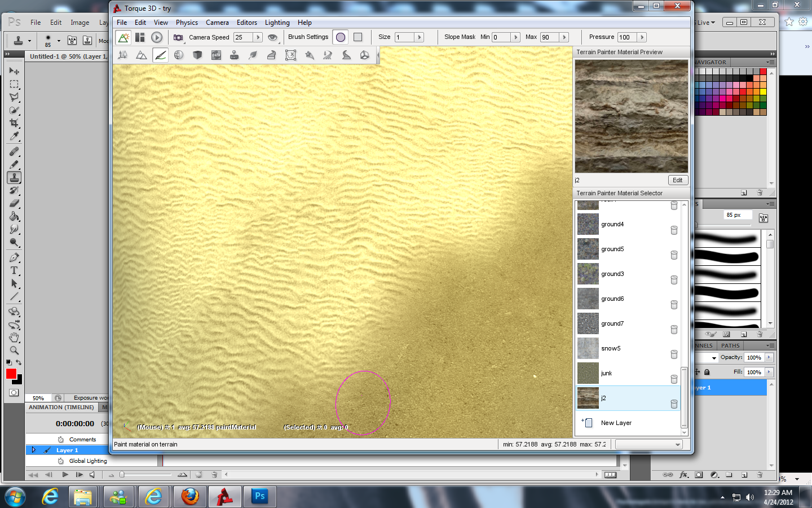Open the Pressure value arrow
This screenshot has height=508, width=812.
point(642,37)
